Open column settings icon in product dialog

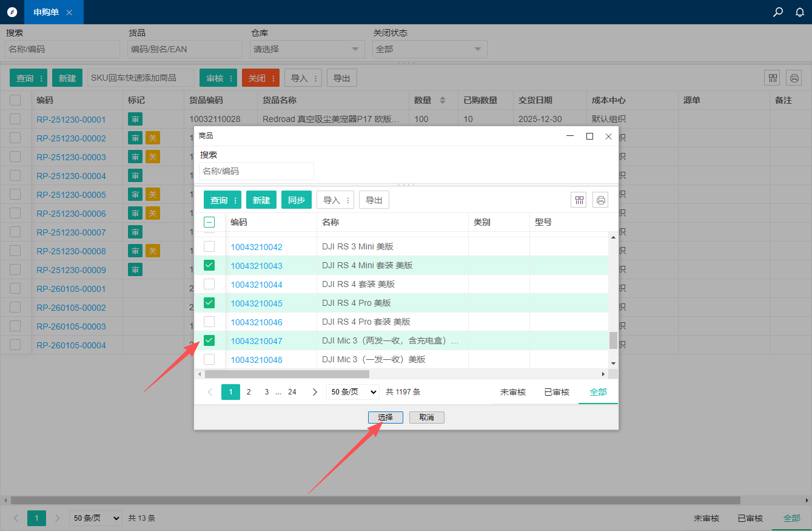coord(579,200)
